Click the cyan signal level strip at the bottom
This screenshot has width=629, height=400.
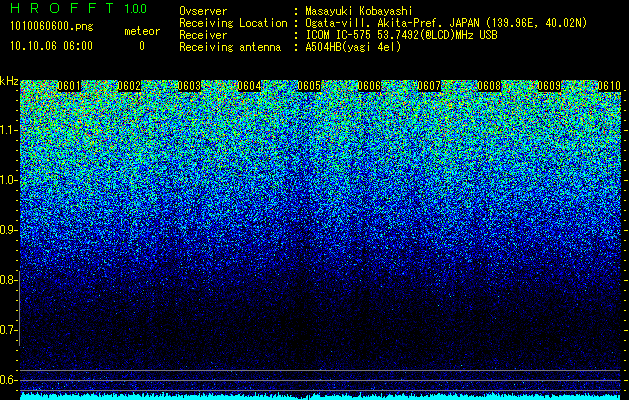[x=321, y=397]
